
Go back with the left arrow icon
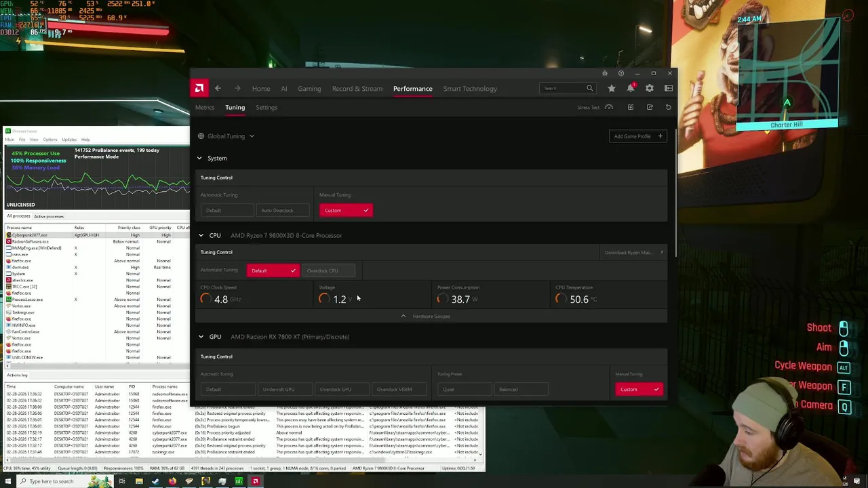(x=218, y=88)
